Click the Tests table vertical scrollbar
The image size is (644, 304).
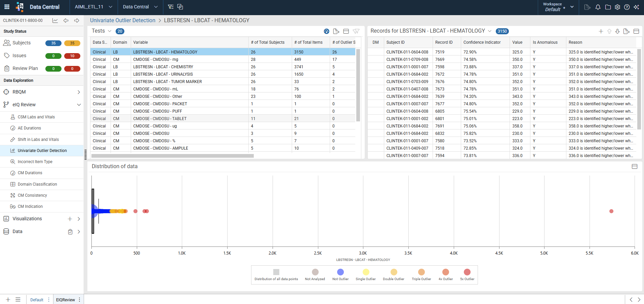pyautogui.click(x=358, y=85)
